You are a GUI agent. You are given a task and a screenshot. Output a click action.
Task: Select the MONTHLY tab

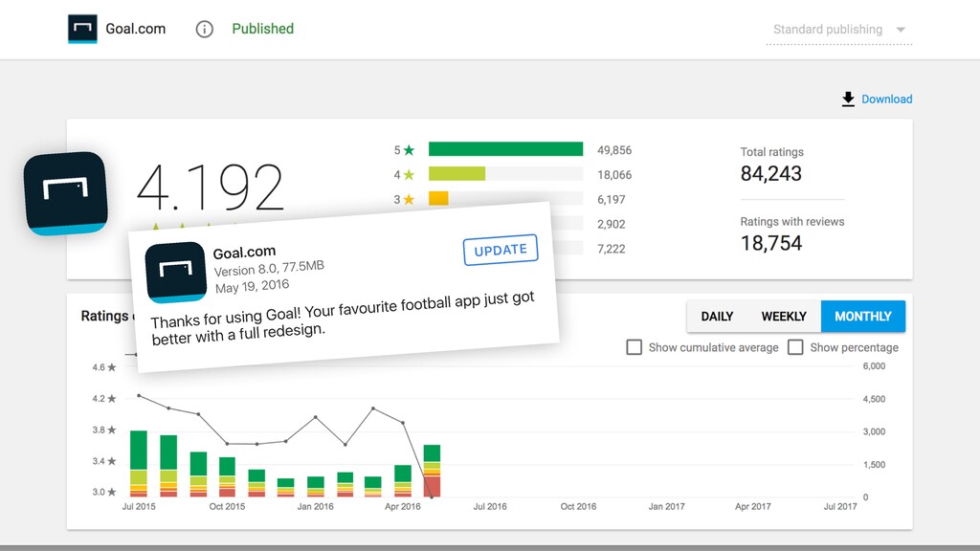point(863,316)
